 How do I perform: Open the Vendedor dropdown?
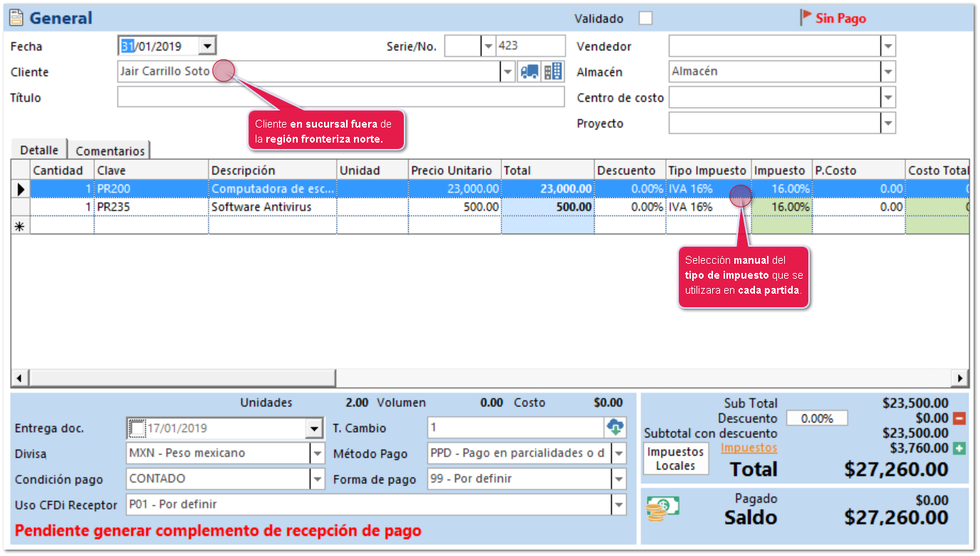(x=888, y=46)
